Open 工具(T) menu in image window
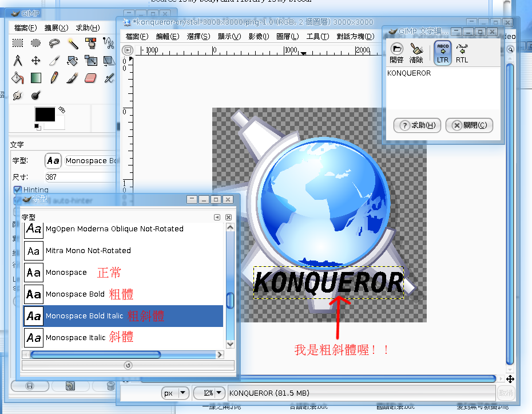 tap(317, 36)
